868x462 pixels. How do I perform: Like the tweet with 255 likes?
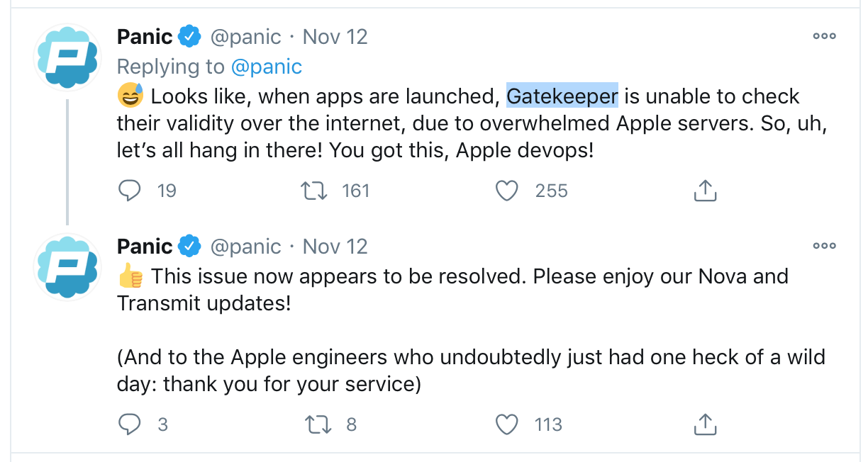click(x=506, y=191)
